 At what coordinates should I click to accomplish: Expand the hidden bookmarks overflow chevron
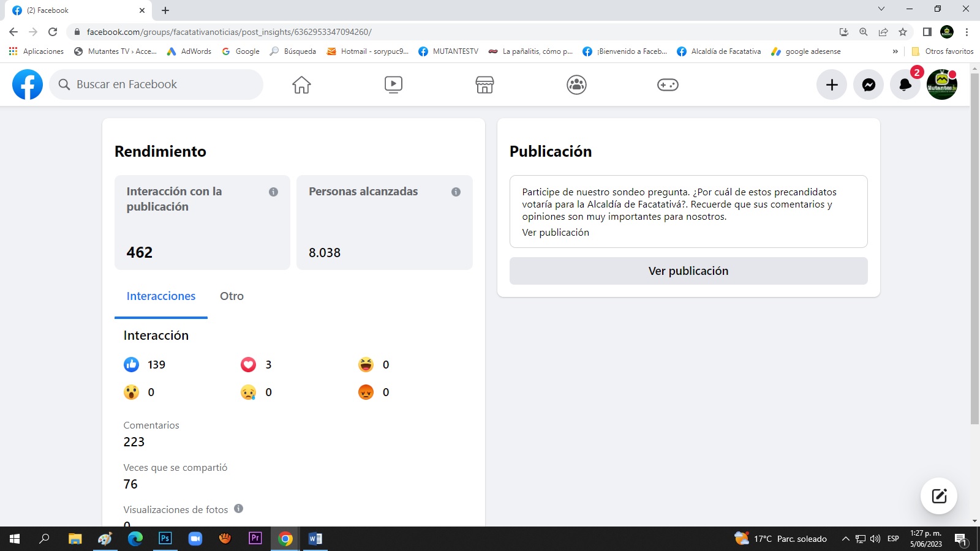895,51
